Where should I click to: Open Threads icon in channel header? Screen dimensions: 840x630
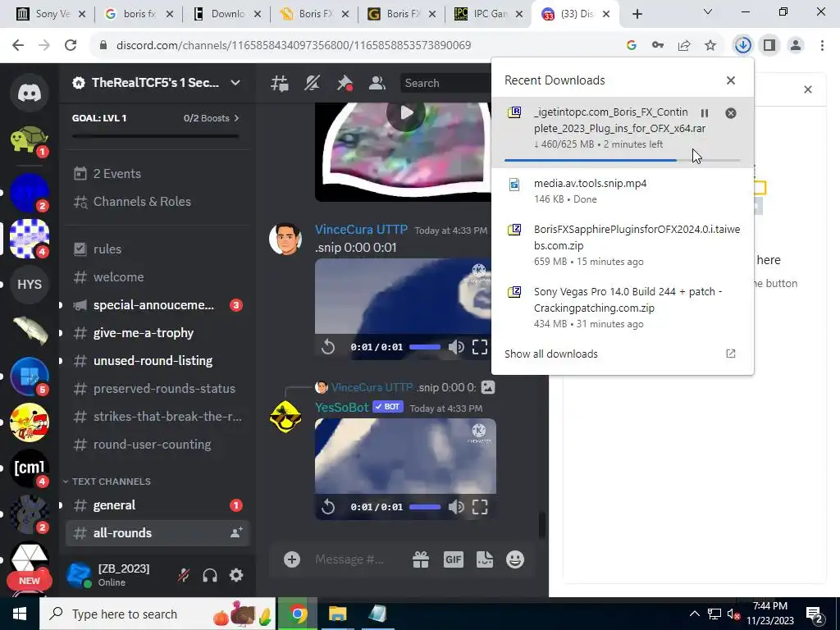click(280, 83)
